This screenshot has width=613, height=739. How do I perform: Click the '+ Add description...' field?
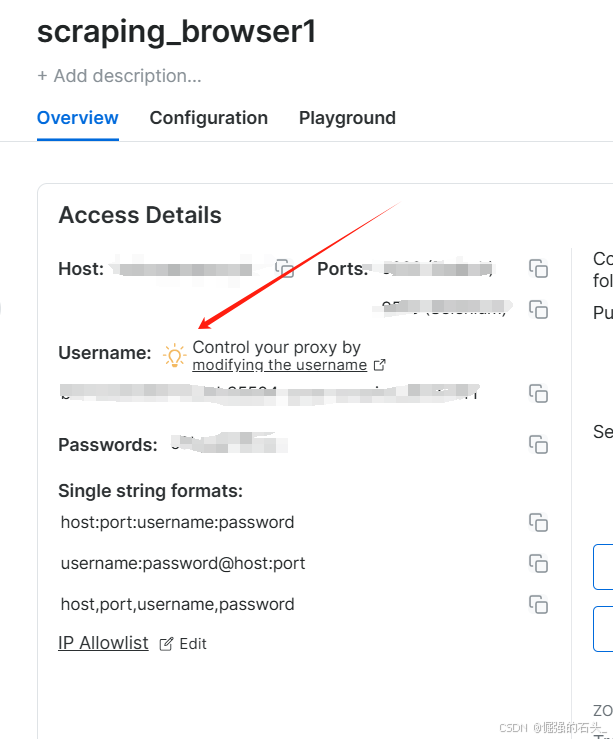119,76
